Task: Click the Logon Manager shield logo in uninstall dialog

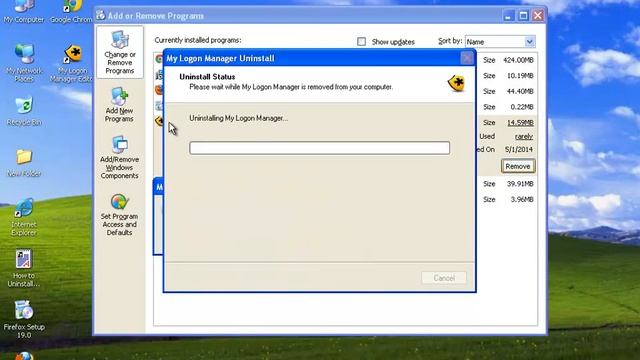Action: pyautogui.click(x=456, y=83)
